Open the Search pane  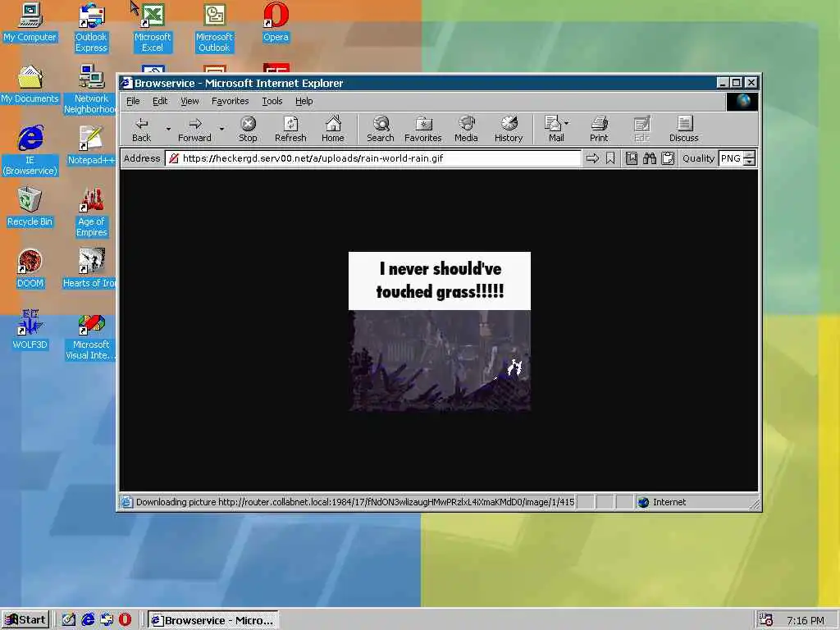(381, 129)
